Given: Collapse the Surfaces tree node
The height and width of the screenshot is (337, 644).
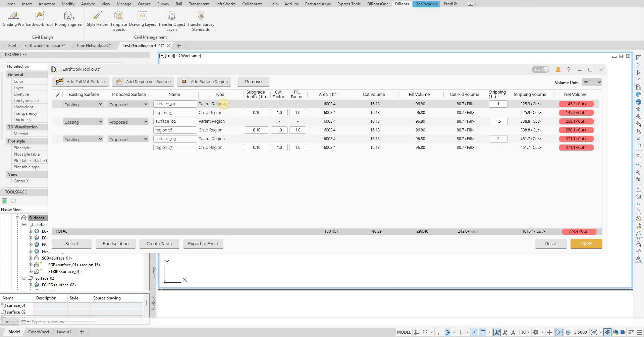Looking at the screenshot, I should 18,218.
